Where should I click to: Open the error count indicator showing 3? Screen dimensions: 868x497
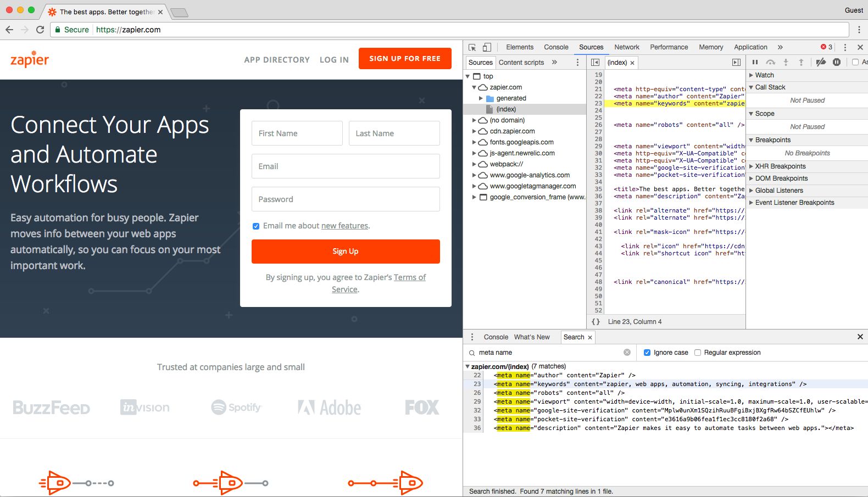point(826,47)
